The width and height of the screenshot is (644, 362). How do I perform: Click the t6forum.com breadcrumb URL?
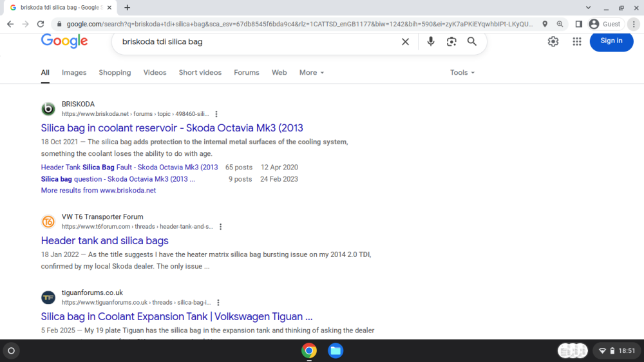(x=137, y=226)
